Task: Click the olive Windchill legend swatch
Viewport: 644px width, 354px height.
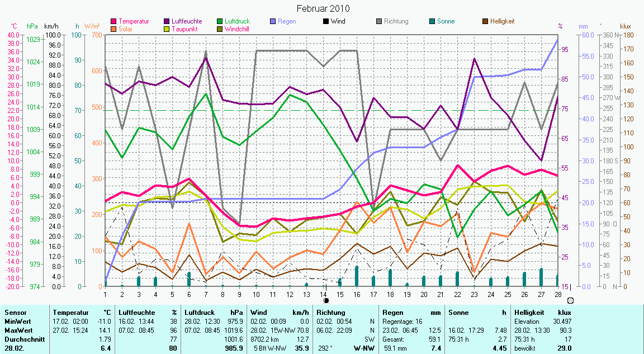Action: pos(219,29)
